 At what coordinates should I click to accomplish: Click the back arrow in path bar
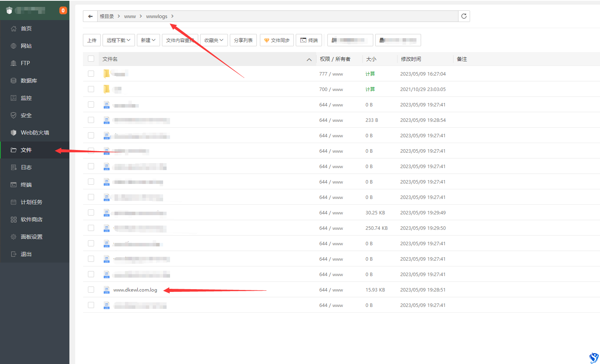(x=90, y=16)
